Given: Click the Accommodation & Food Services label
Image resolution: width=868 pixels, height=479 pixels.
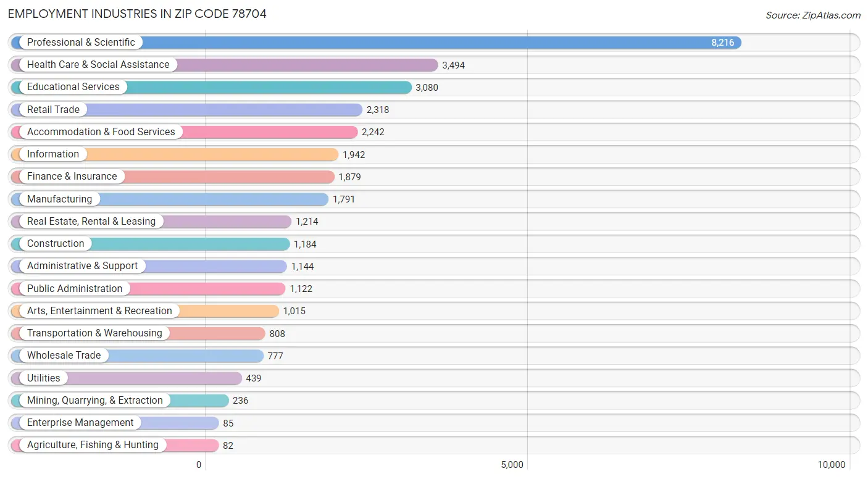Looking at the screenshot, I should pos(101,131).
